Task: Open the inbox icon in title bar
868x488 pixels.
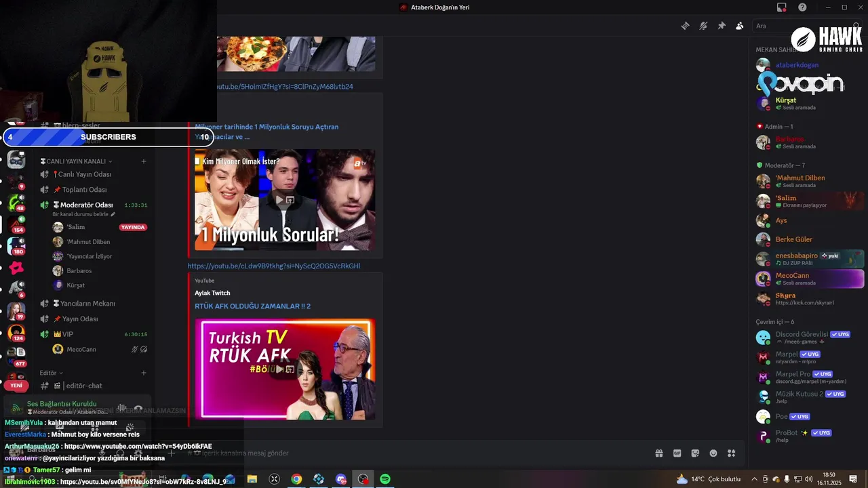Action: coord(782,7)
